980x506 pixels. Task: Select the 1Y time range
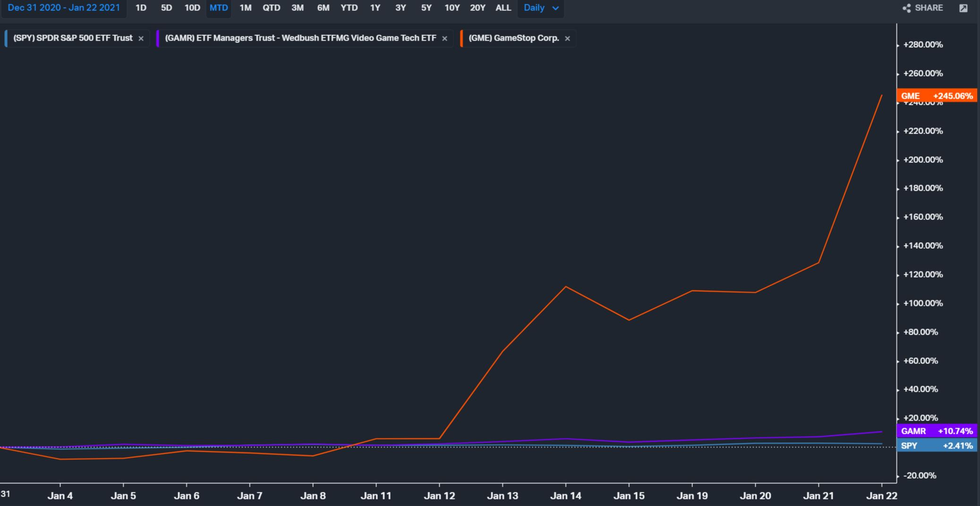pos(375,8)
